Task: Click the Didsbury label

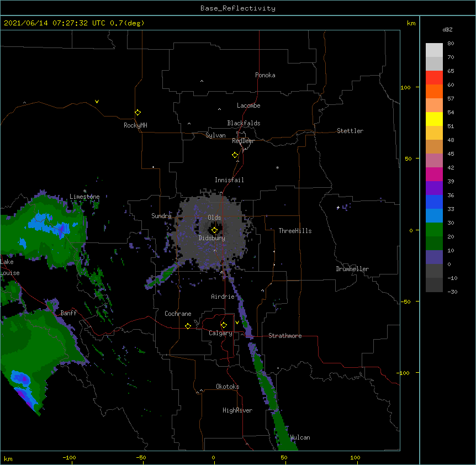Action: pyautogui.click(x=211, y=238)
